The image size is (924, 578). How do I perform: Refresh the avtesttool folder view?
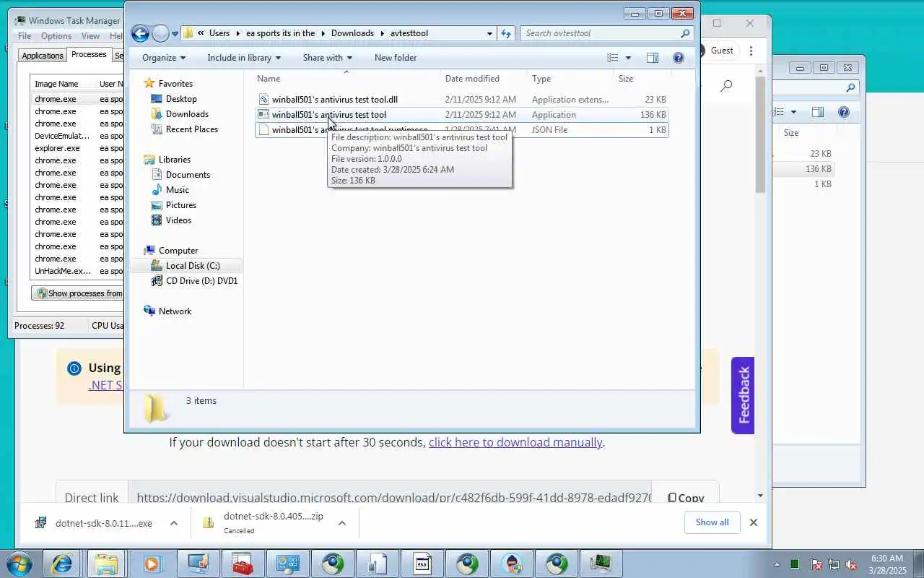[x=506, y=33]
